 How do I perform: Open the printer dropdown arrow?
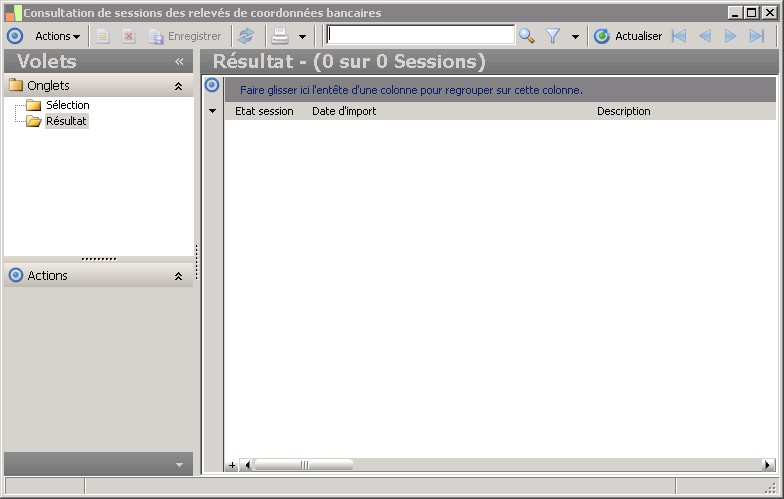(x=302, y=36)
